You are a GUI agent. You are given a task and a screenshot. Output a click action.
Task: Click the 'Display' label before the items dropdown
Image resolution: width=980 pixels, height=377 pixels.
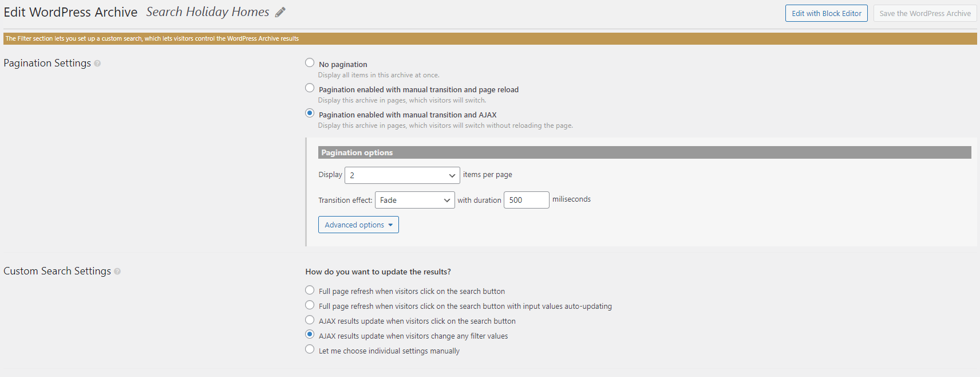330,175
